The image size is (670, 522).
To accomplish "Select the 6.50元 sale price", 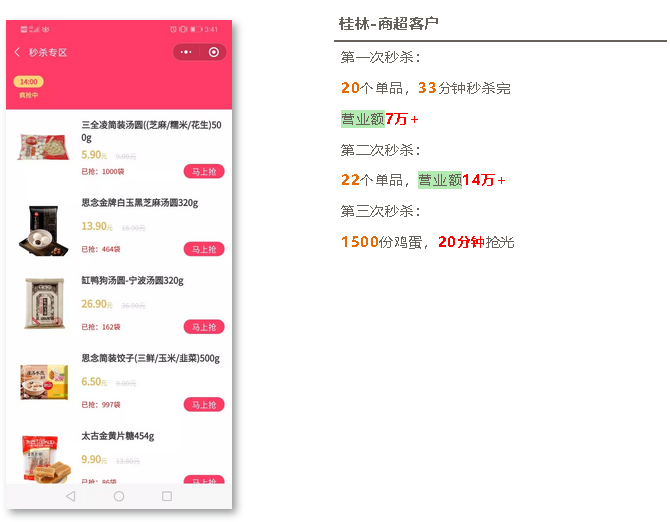I will [94, 381].
